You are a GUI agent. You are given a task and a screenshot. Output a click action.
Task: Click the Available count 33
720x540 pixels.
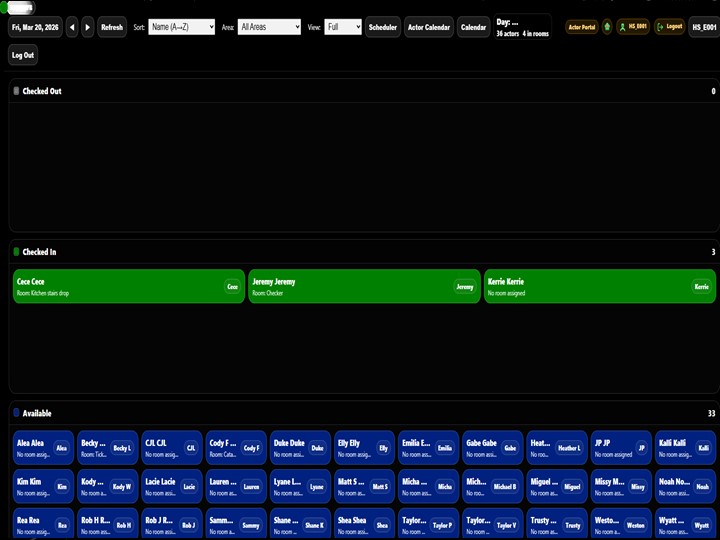tap(711, 413)
